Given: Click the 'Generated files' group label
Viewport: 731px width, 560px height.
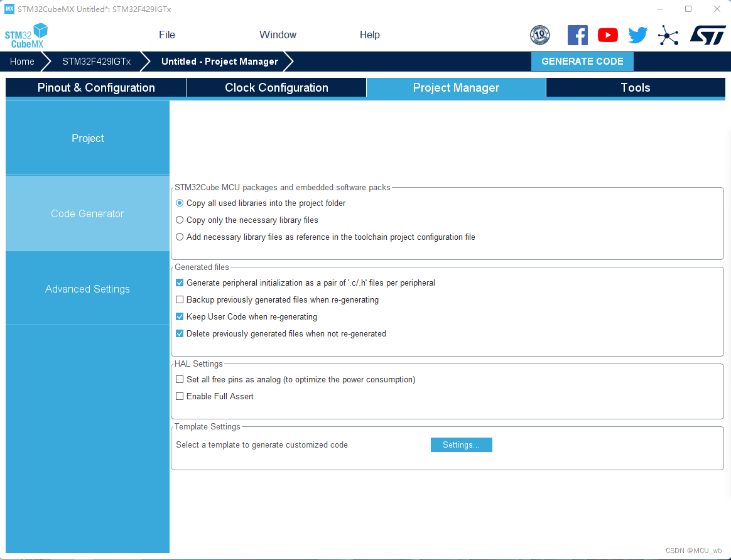Looking at the screenshot, I should [202, 267].
